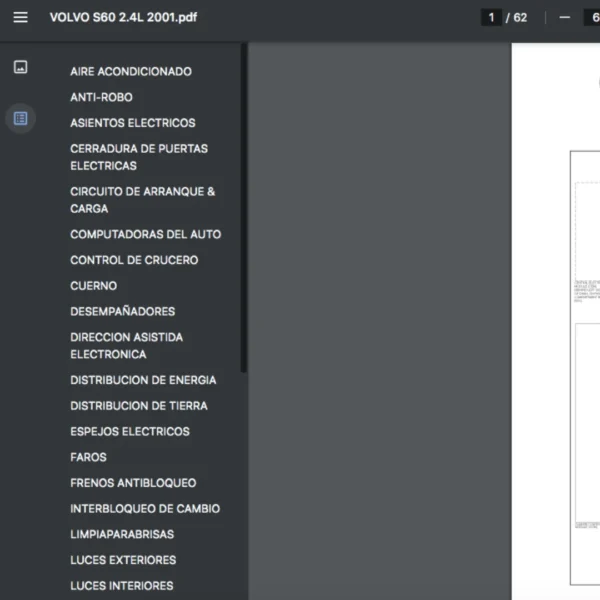Open DISTRIBUCION DE TIERRA bookmark
Viewport: 600px width, 600px height.
(x=139, y=406)
